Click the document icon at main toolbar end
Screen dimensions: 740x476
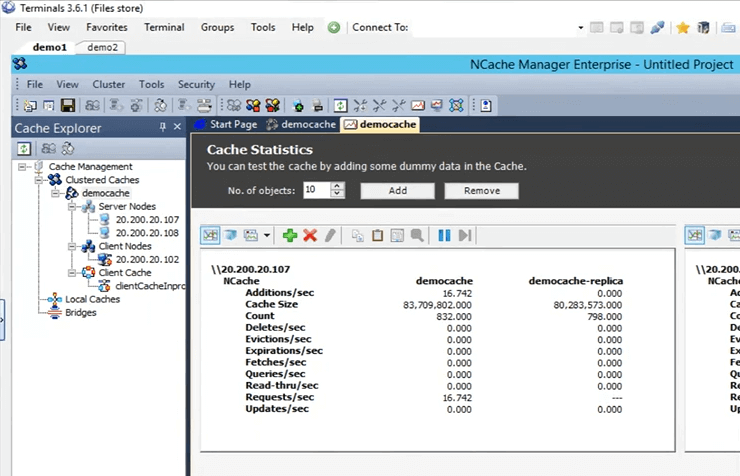pyautogui.click(x=486, y=105)
